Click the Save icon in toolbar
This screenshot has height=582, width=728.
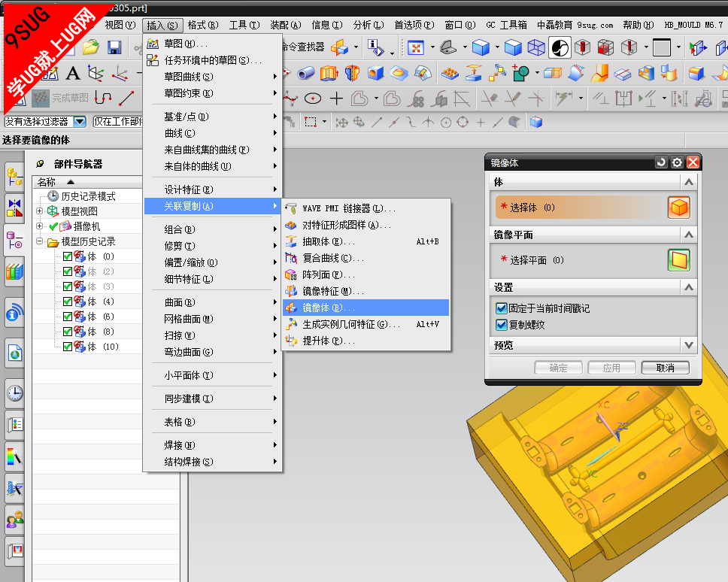[x=114, y=47]
